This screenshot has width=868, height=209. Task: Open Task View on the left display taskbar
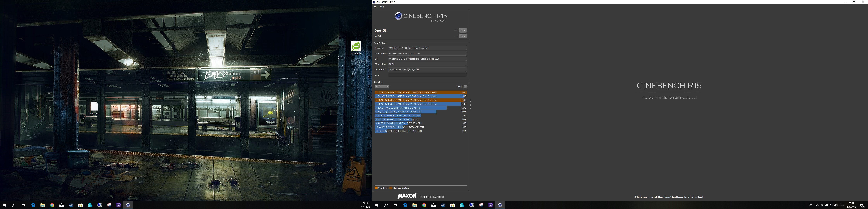[x=23, y=205]
